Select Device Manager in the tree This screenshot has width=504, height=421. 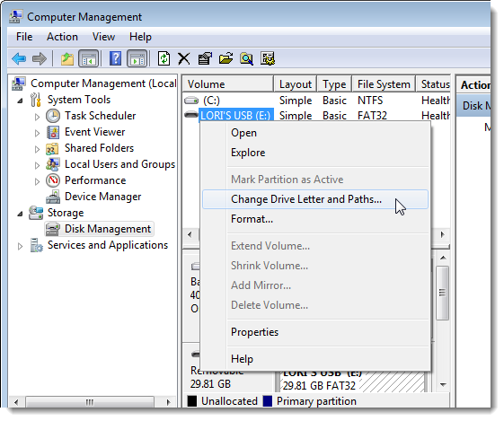point(102,197)
